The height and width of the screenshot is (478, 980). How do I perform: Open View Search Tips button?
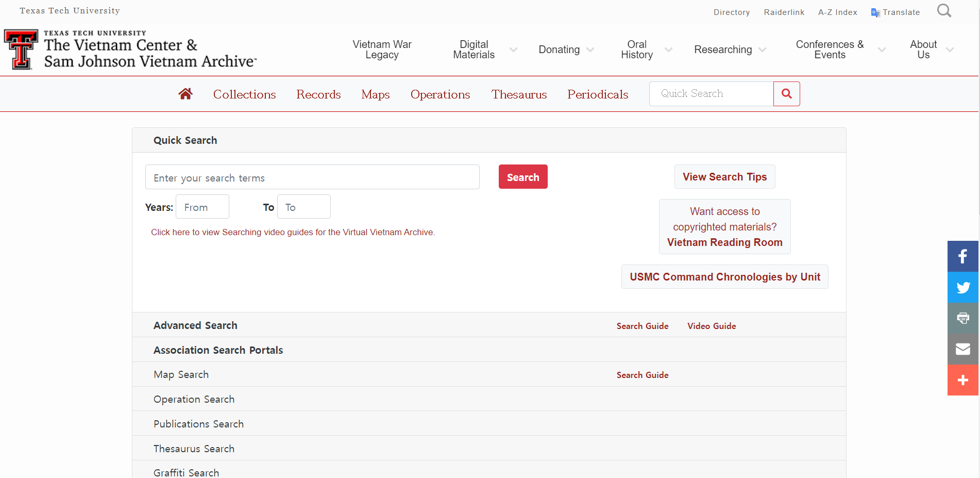tap(724, 177)
